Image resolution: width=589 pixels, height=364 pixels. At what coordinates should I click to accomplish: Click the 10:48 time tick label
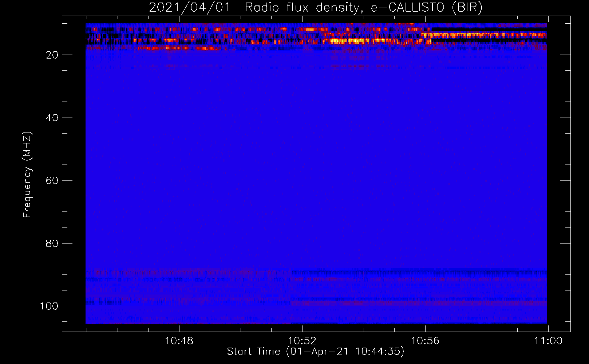point(179,341)
